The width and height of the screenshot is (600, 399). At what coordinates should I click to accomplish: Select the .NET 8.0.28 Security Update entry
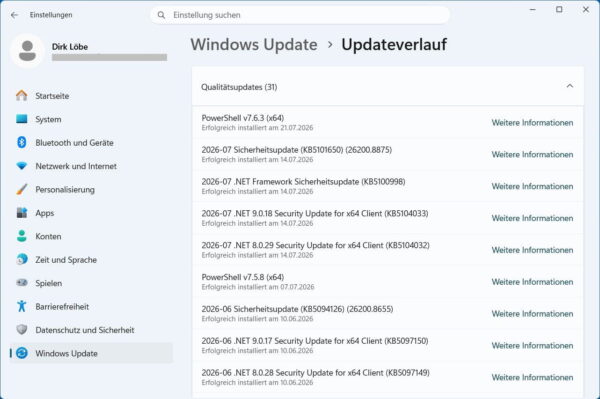point(388,377)
